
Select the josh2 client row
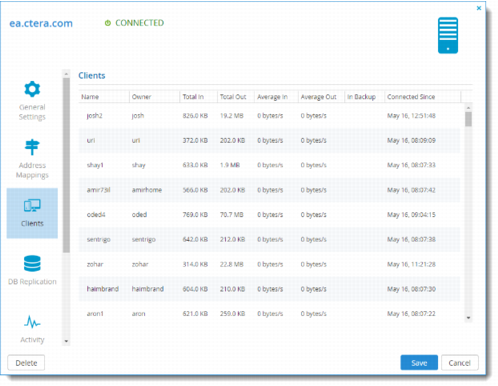pyautogui.click(x=269, y=116)
